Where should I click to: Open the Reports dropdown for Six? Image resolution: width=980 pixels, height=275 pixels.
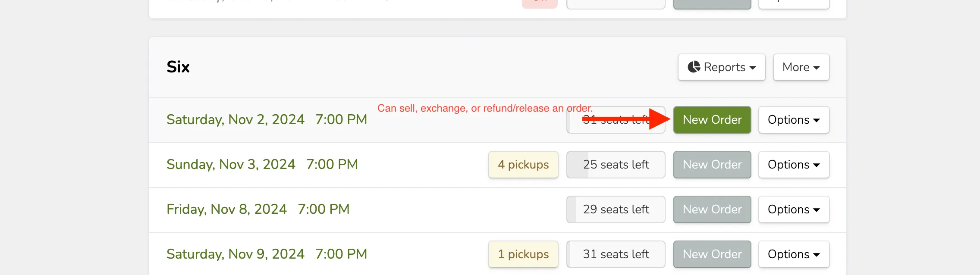point(722,67)
